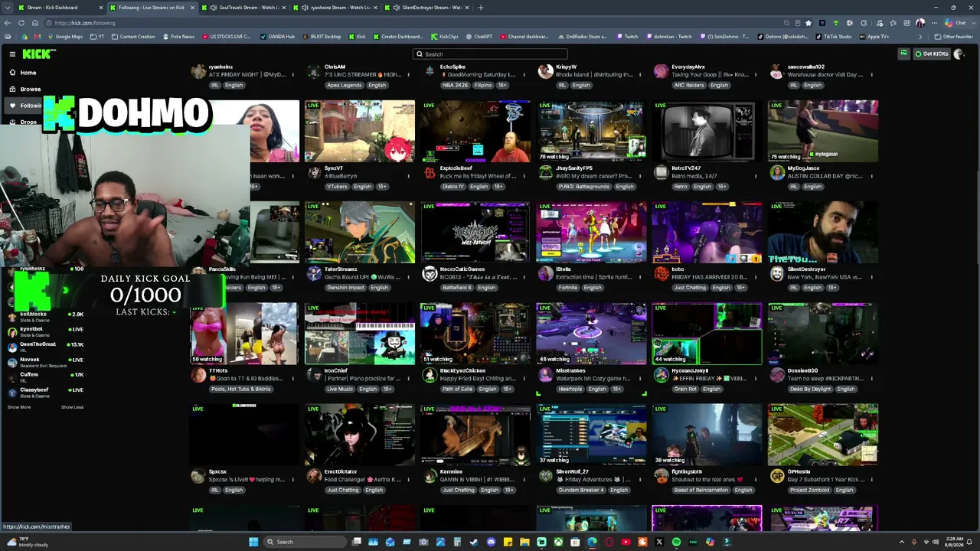Expand the browser tab search chevron

tap(7, 8)
